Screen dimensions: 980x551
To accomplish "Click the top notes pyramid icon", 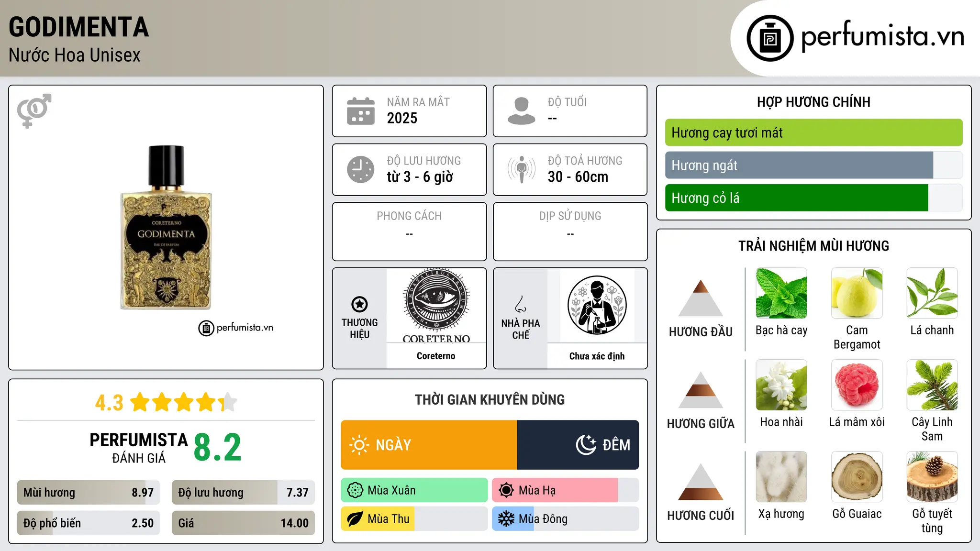I will [701, 298].
